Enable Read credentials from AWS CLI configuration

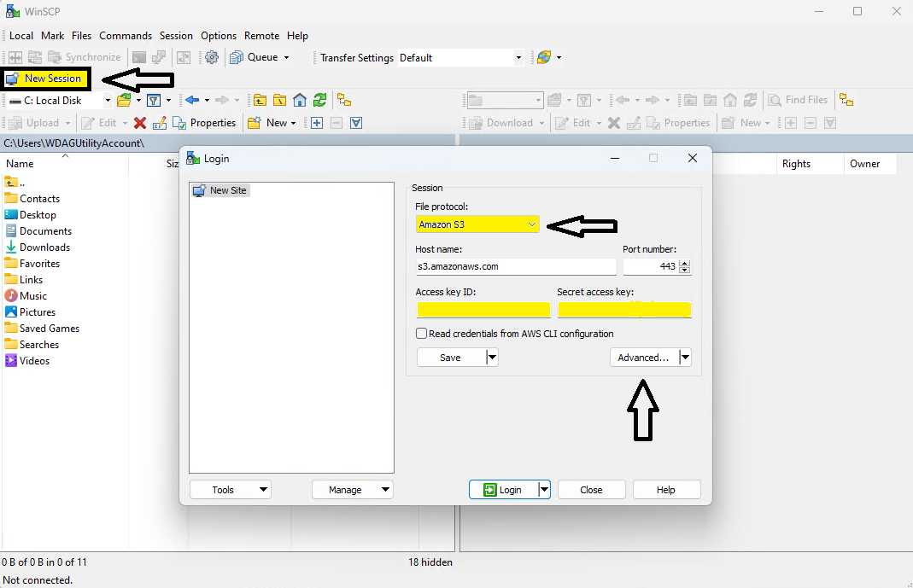pos(422,334)
